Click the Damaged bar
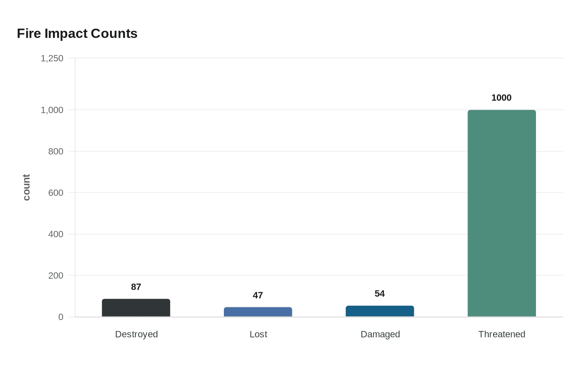This screenshot has width=588, height=370. 380,310
